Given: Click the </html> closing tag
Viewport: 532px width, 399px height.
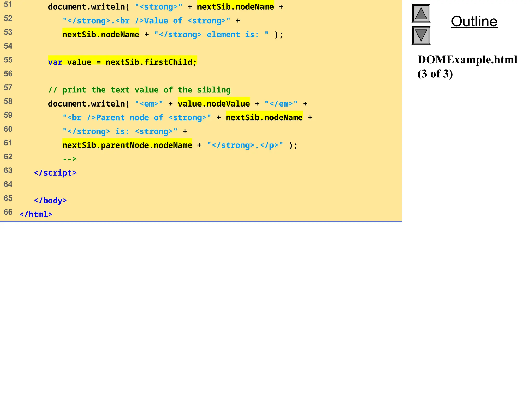Looking at the screenshot, I should click(x=36, y=214).
